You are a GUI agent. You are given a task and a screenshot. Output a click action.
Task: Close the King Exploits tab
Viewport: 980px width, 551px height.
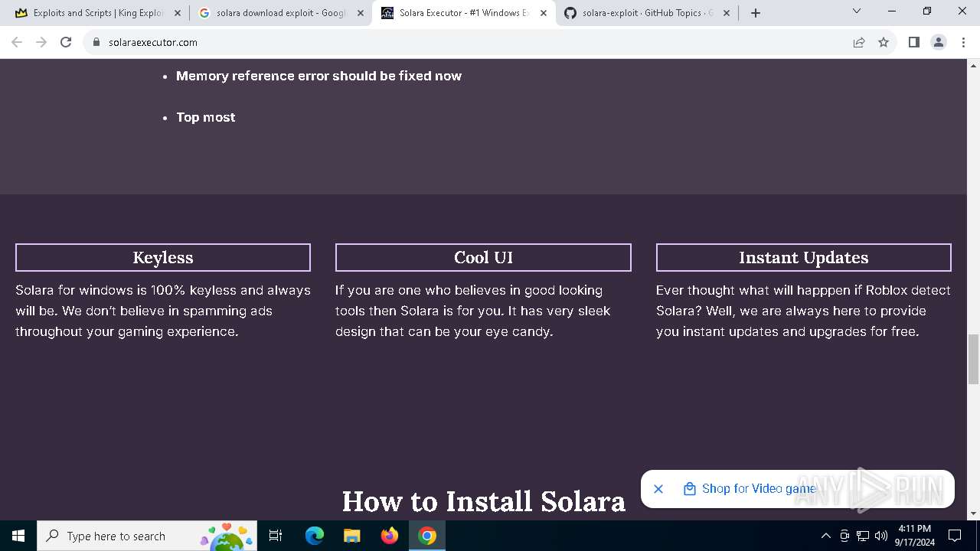[178, 13]
